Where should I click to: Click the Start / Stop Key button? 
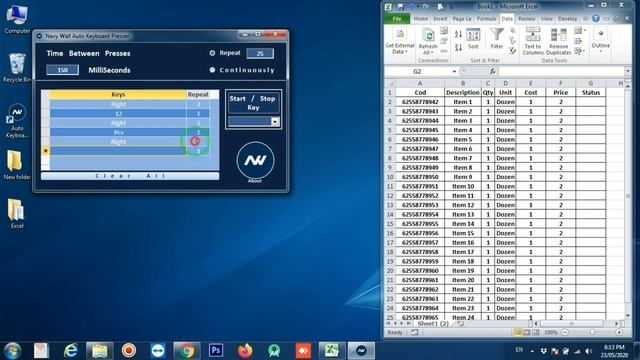[x=253, y=103]
